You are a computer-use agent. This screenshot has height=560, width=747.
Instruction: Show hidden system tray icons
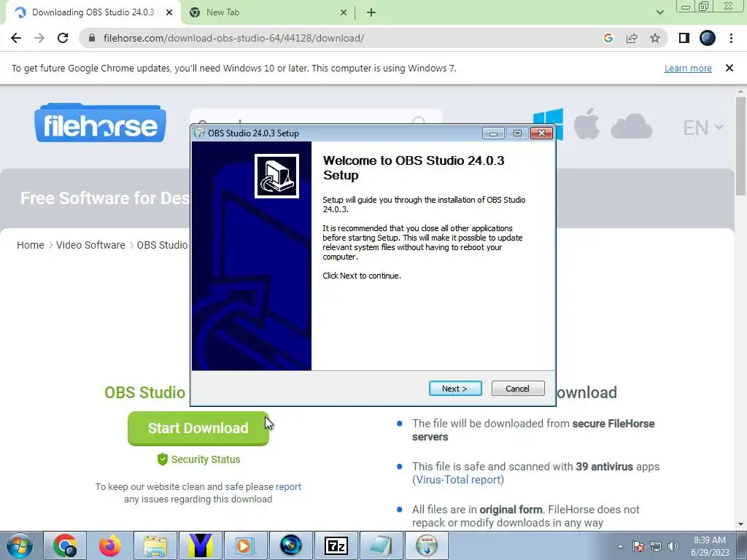point(620,546)
